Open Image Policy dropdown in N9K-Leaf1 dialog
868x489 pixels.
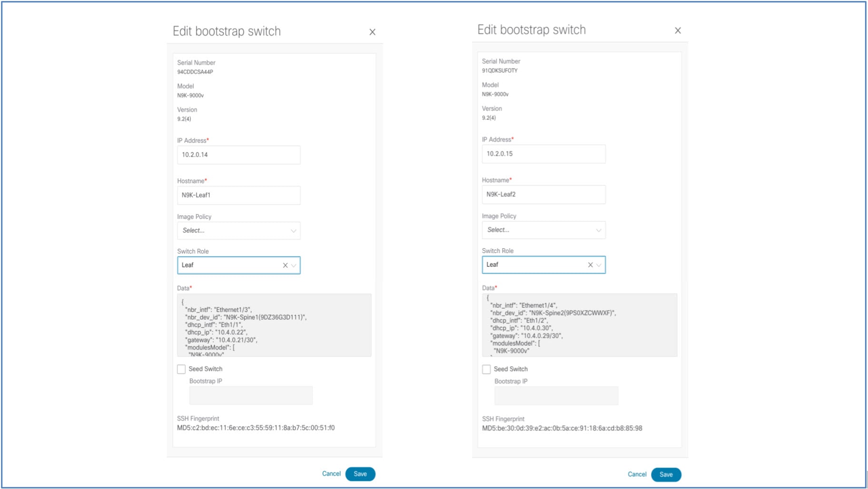click(x=239, y=231)
